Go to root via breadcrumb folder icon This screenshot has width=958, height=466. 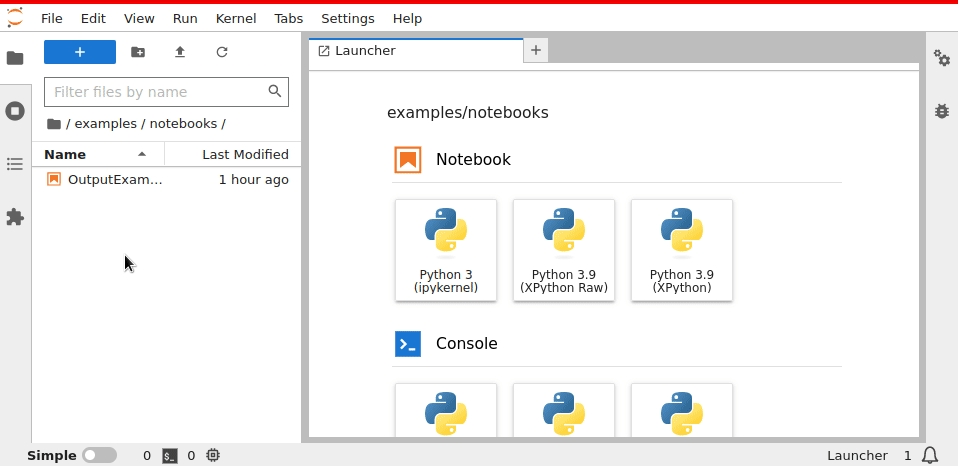[x=54, y=124]
